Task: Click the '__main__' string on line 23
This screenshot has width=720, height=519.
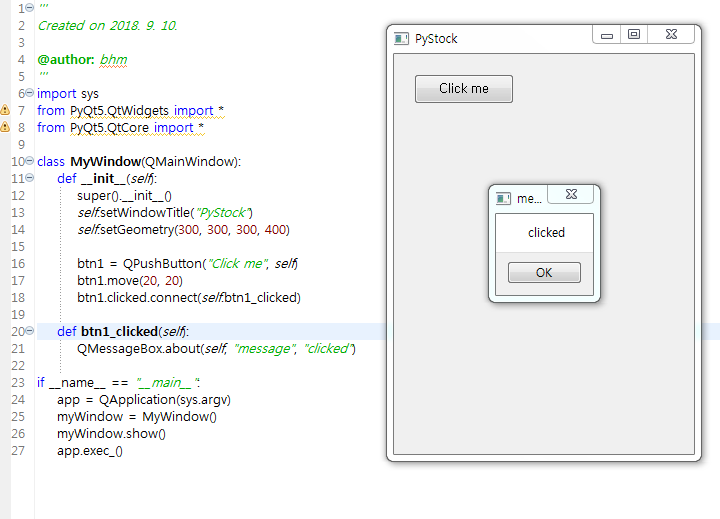Action: coord(168,383)
